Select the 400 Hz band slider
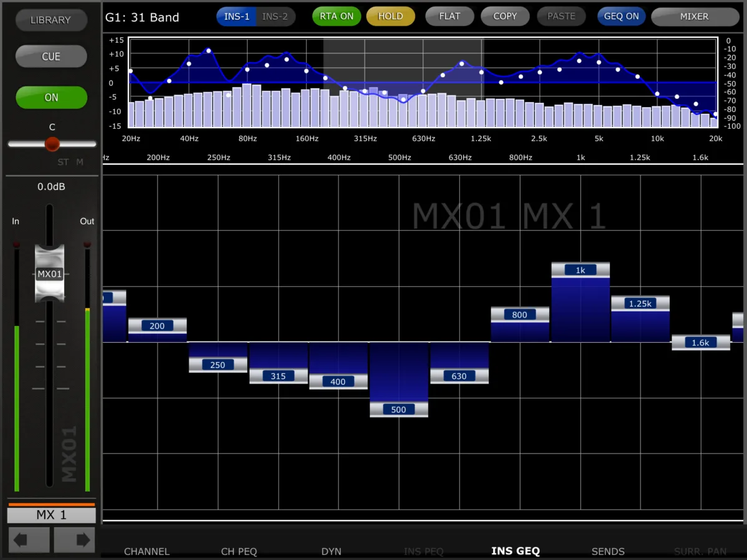 click(x=338, y=381)
